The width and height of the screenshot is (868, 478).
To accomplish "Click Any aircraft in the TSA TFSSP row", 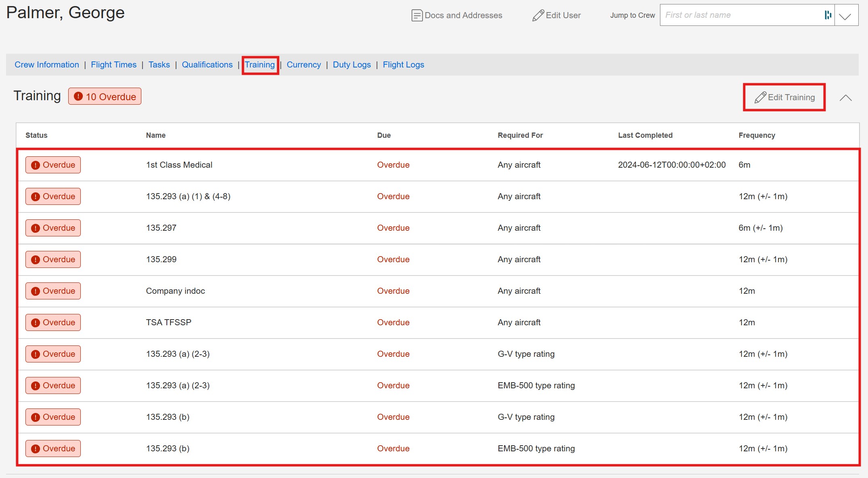I will click(x=519, y=322).
